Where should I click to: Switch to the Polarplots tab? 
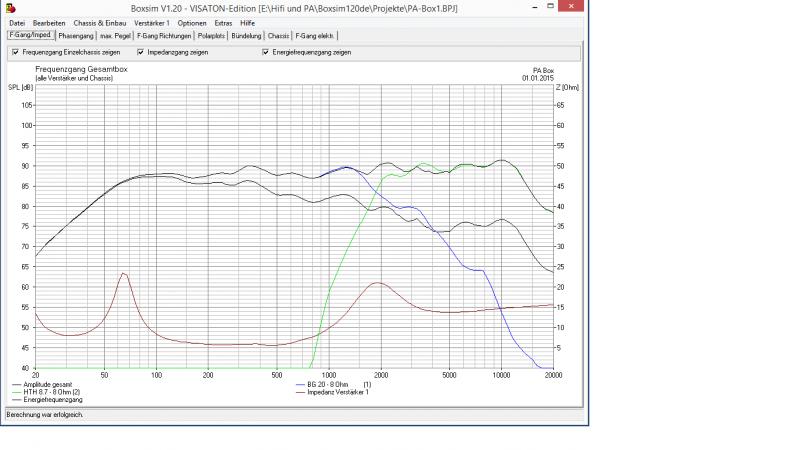(x=211, y=36)
